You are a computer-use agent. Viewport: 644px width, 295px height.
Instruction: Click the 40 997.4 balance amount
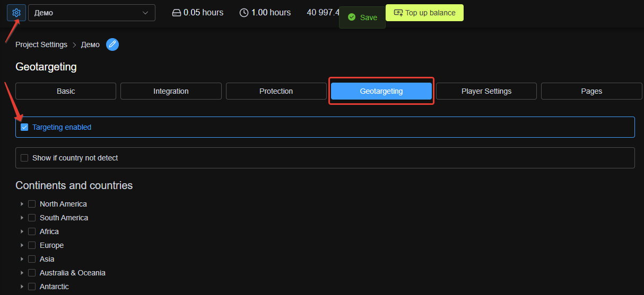pos(323,13)
